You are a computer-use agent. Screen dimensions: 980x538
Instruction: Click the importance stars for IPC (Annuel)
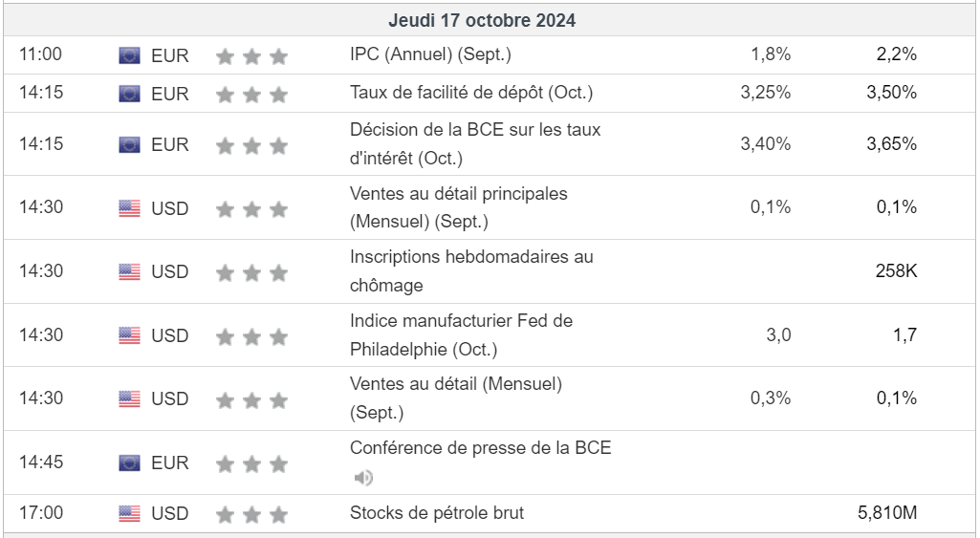(251, 56)
